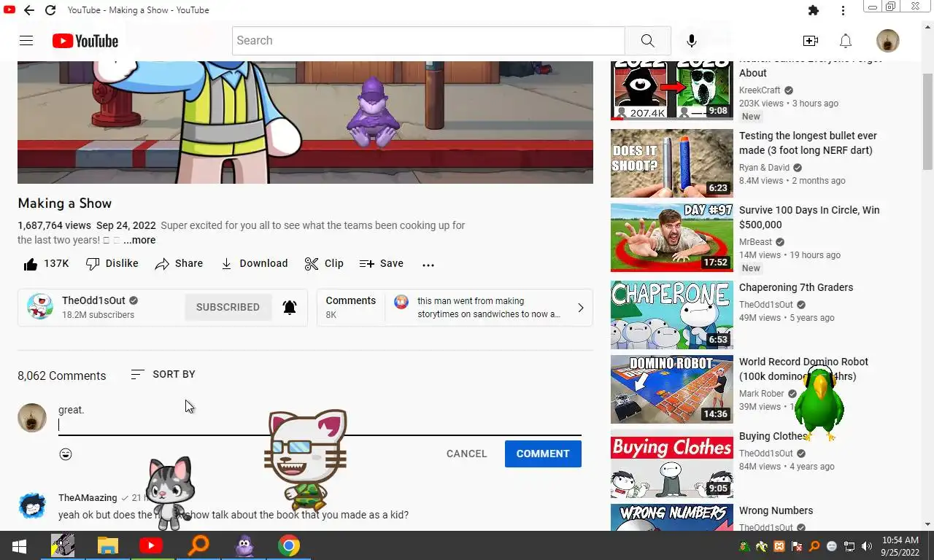Create a Clip of the video
Screen dimensions: 934x560
(x=325, y=264)
